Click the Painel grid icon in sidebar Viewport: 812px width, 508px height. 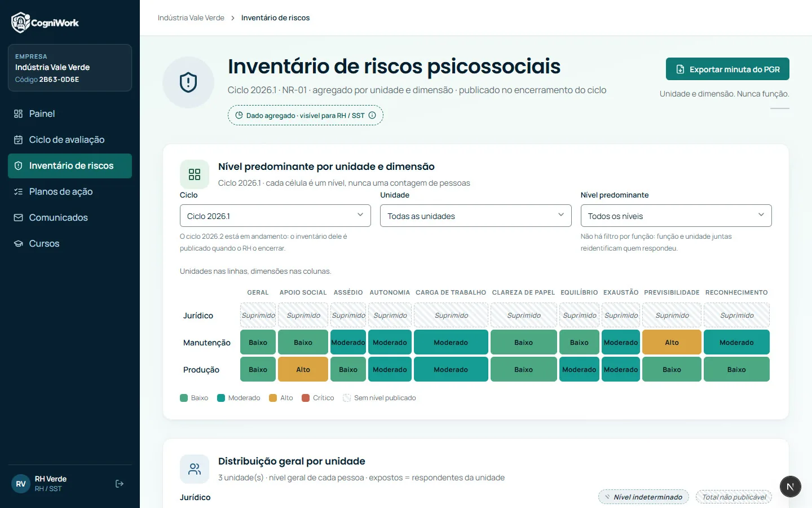18,114
